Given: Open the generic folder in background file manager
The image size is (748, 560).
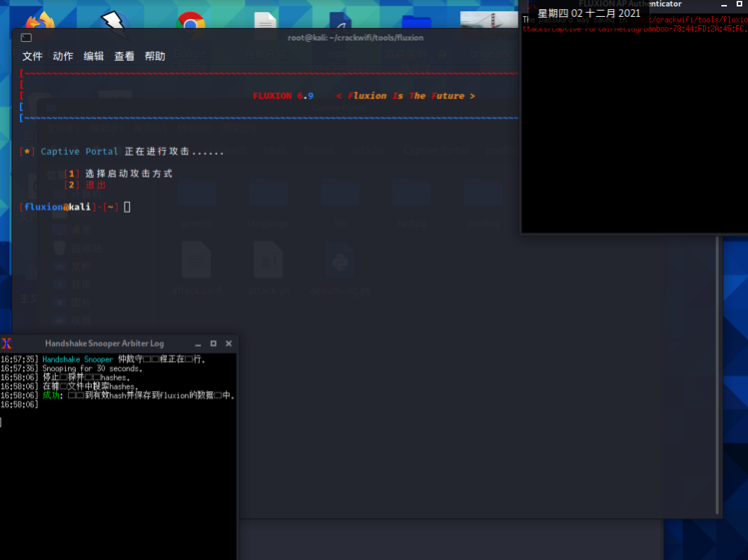Looking at the screenshot, I should click(197, 205).
